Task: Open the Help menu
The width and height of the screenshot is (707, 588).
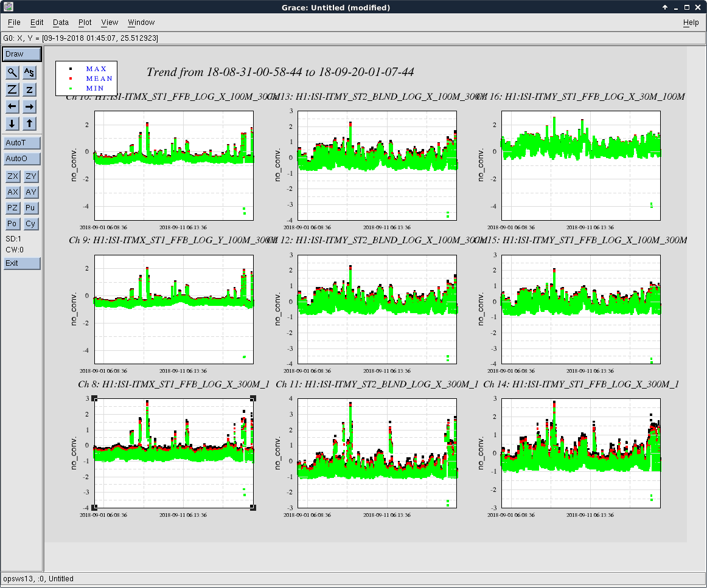Action: coord(691,22)
